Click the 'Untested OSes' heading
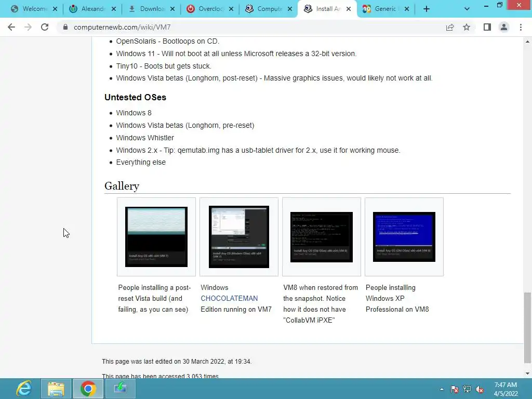Screen dimensions: 532x399 [x=135, y=97]
